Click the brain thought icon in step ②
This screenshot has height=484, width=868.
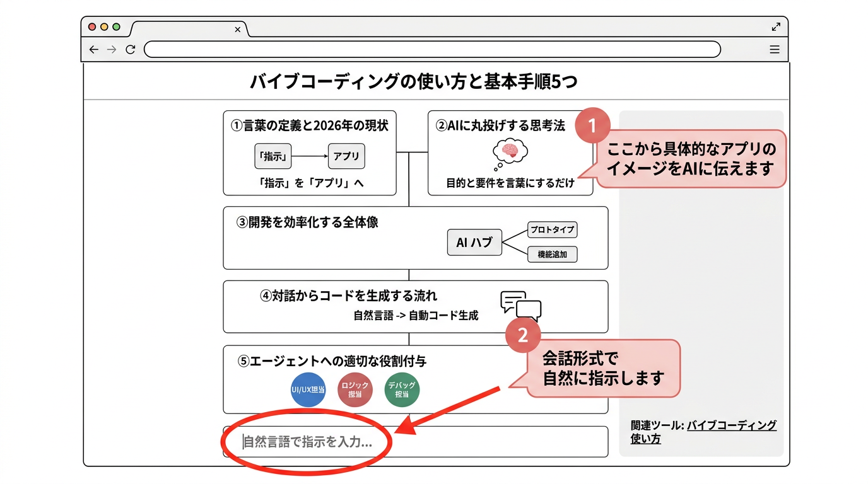511,150
